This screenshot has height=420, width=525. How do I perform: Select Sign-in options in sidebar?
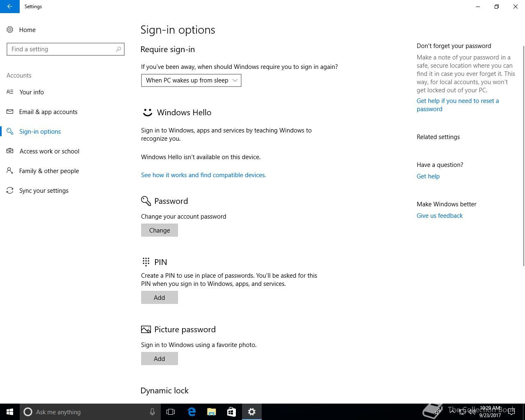coord(40,131)
